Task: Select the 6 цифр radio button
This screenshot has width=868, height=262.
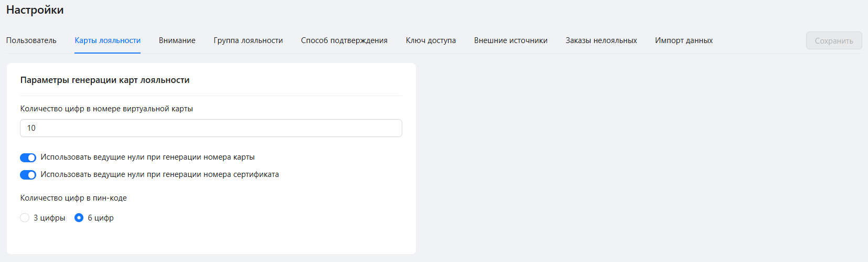Action: coord(79,218)
